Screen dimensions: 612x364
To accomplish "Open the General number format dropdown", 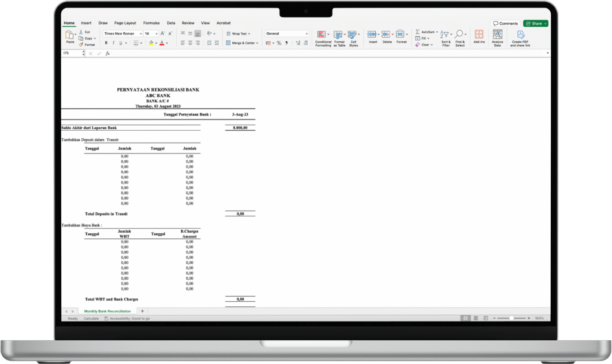I will (287, 33).
